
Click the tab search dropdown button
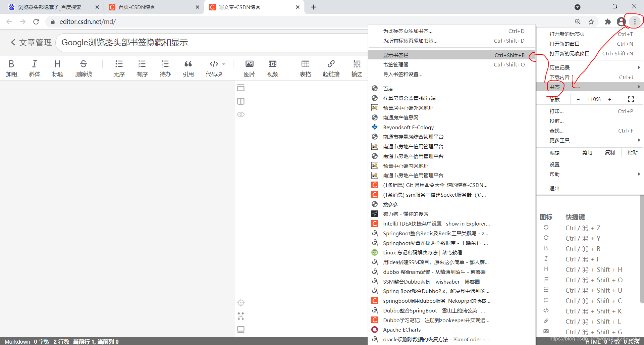pyautogui.click(x=577, y=7)
